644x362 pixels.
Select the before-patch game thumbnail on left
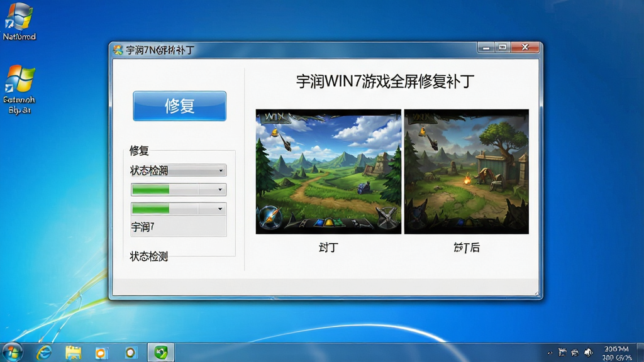click(x=328, y=172)
